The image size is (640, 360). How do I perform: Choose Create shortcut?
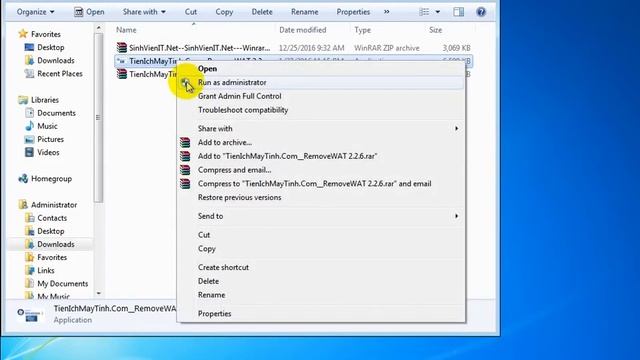click(321, 267)
